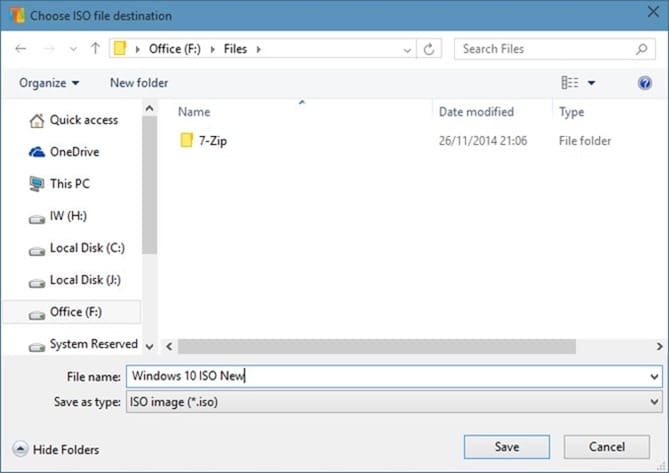Open address bar history dropdown

point(407,50)
